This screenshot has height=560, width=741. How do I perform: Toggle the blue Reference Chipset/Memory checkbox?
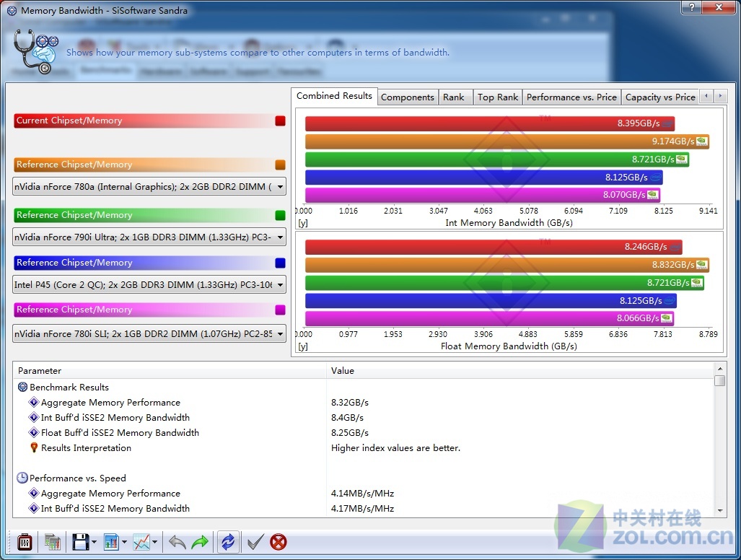coord(280,263)
